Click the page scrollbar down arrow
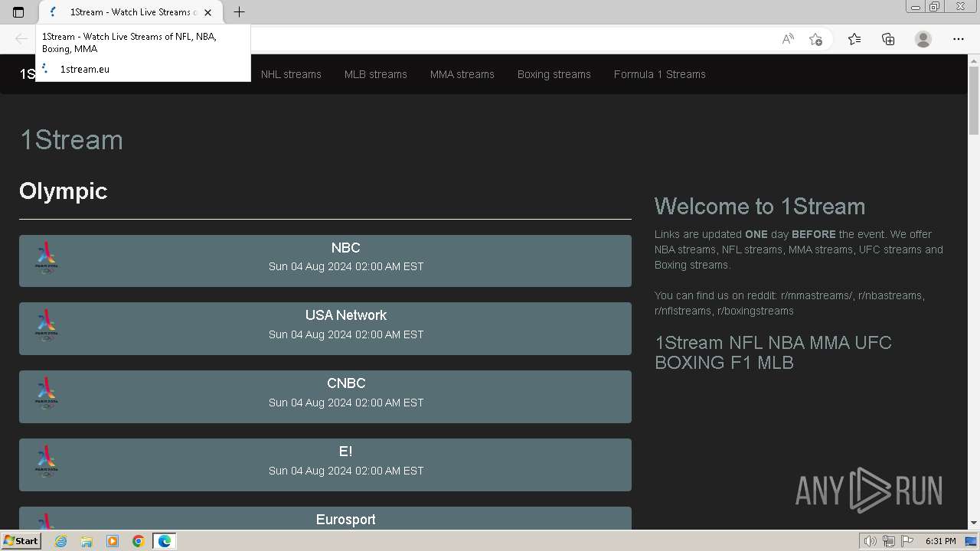The width and height of the screenshot is (980, 551). (974, 523)
